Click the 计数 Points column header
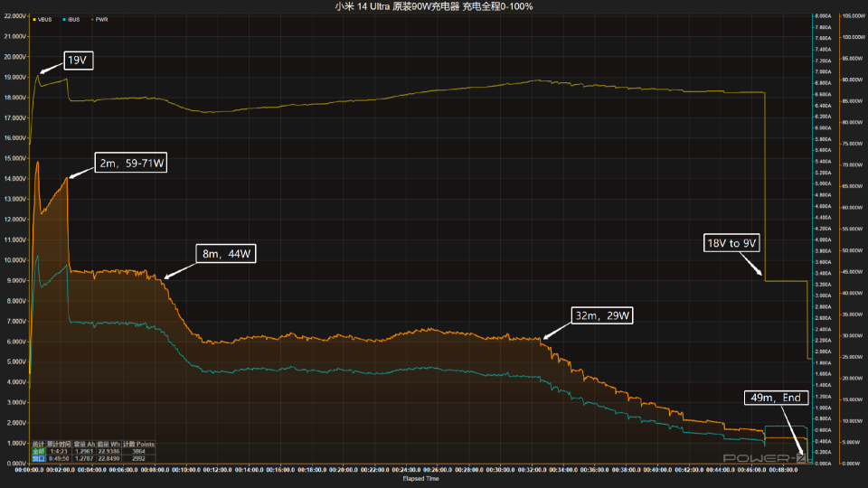Image resolution: width=868 pixels, height=488 pixels. 138,445
